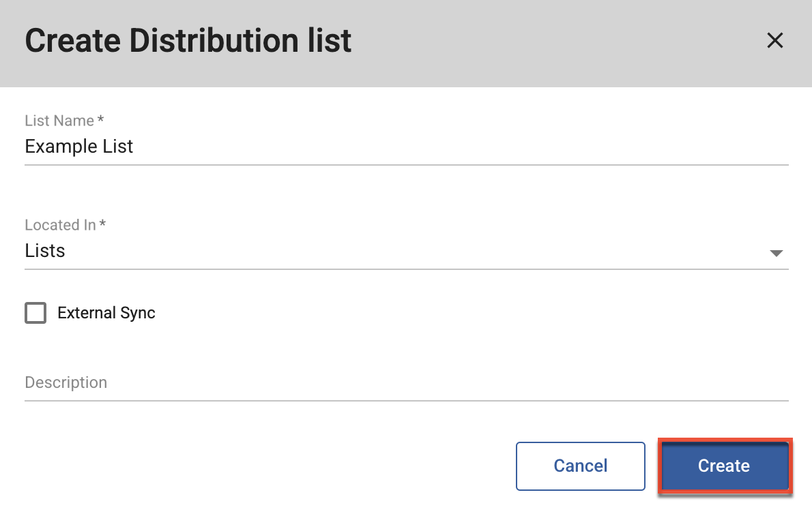Click the highlighted Create button

(724, 466)
